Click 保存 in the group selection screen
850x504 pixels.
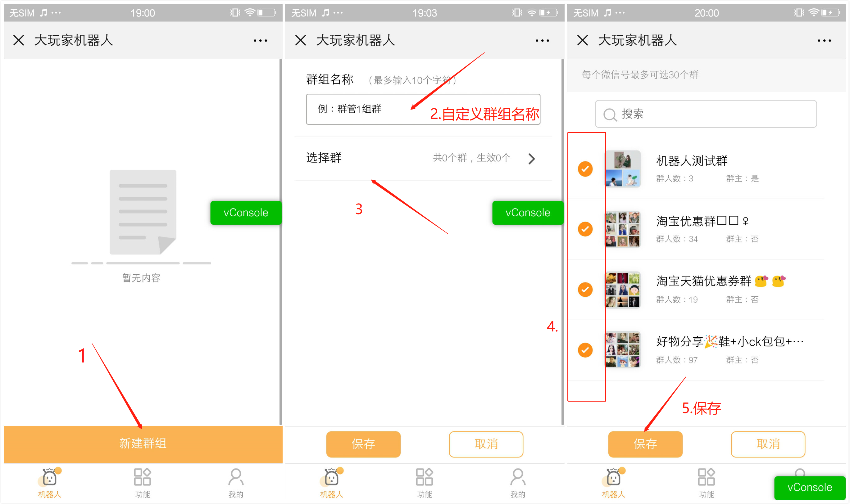click(x=645, y=444)
